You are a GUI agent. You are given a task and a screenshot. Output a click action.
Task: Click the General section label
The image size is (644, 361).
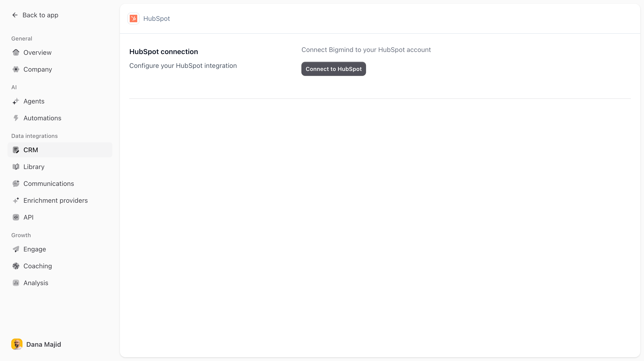(22, 38)
